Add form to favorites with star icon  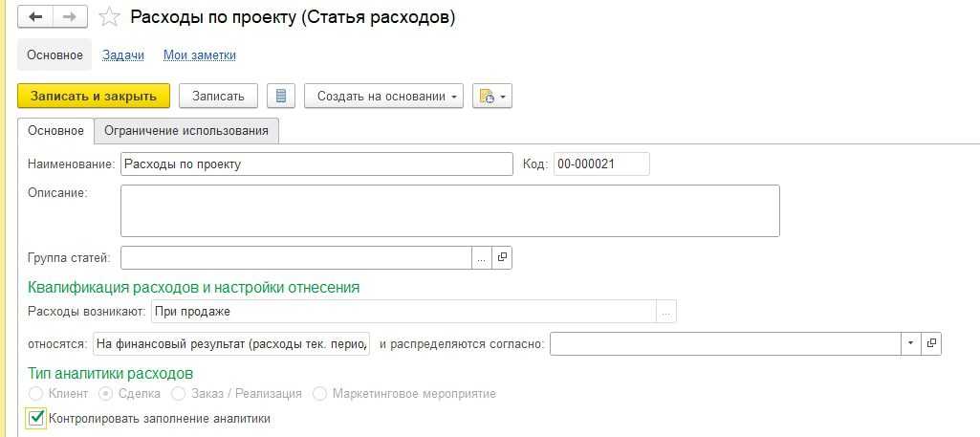click(111, 17)
